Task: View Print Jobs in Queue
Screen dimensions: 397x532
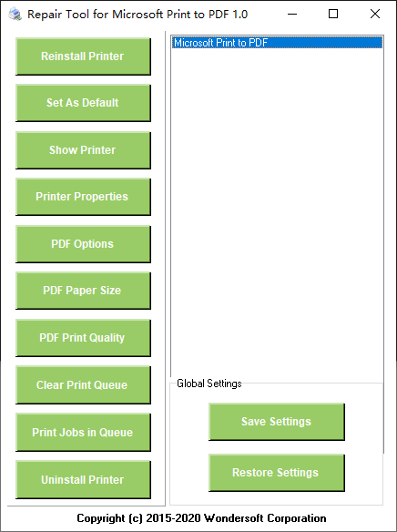Action: 83,432
